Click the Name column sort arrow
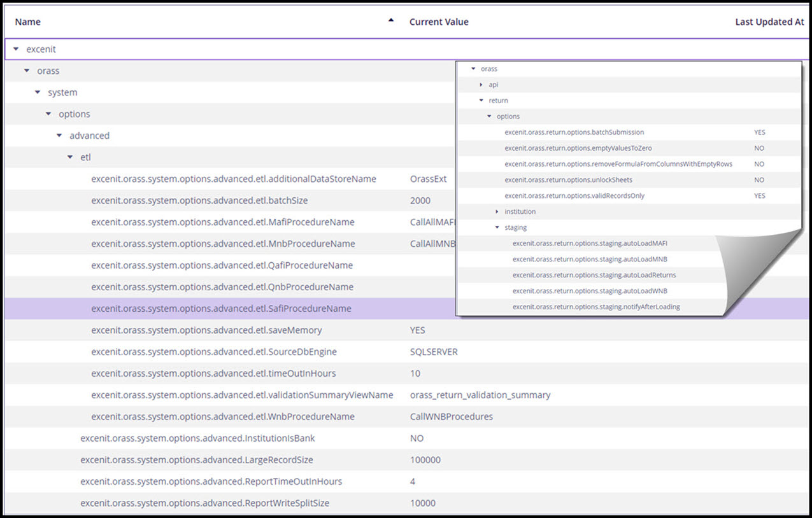 click(x=391, y=20)
